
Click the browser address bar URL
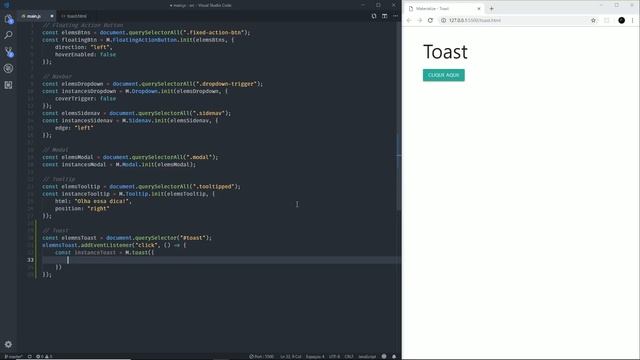475,20
